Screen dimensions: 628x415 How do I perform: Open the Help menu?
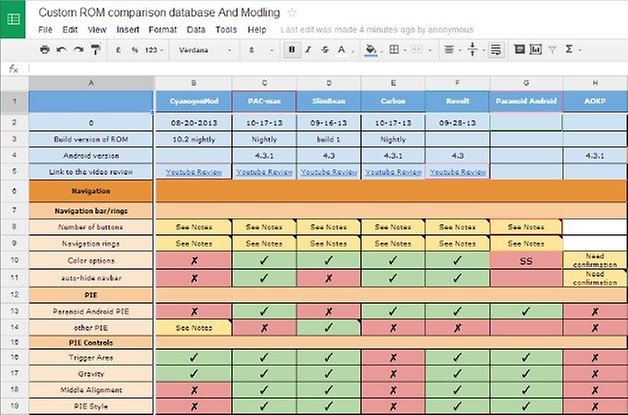pos(257,30)
